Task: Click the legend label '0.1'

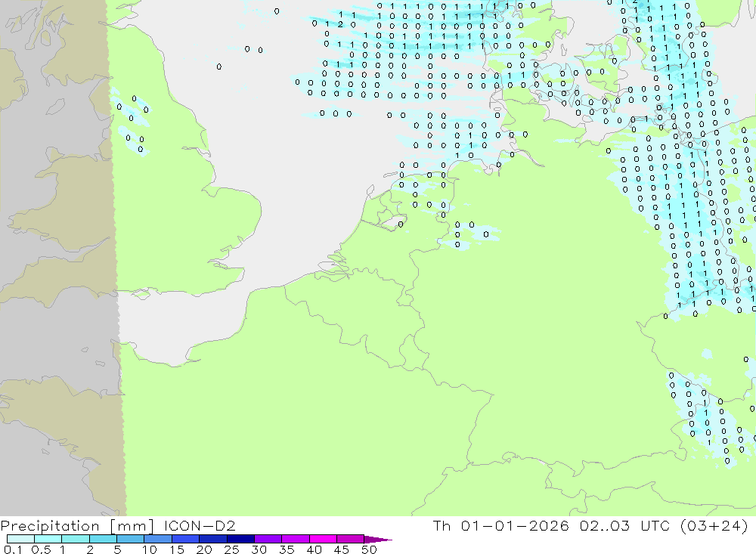Action: pyautogui.click(x=13, y=549)
